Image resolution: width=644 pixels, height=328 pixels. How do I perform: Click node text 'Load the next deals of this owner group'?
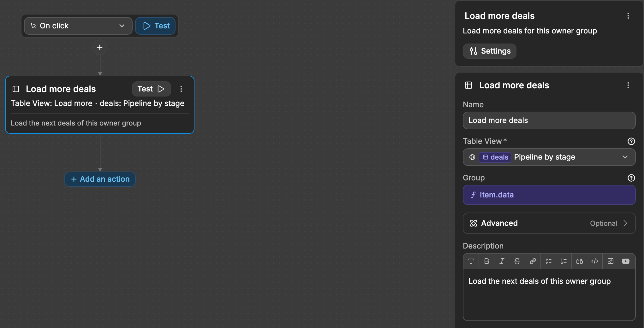tap(76, 123)
